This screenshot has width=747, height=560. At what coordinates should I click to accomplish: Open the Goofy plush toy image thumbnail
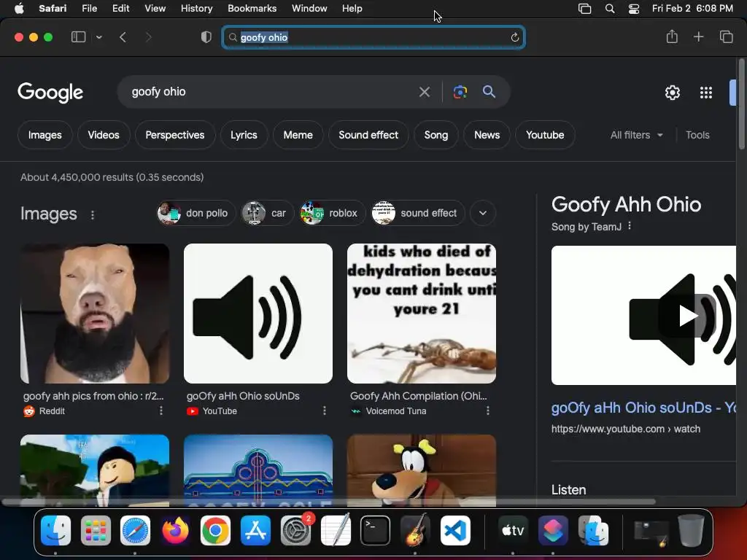coord(421,470)
